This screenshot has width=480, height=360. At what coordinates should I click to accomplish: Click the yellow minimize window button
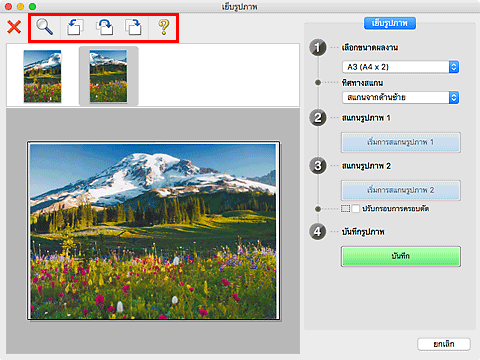[20, 7]
